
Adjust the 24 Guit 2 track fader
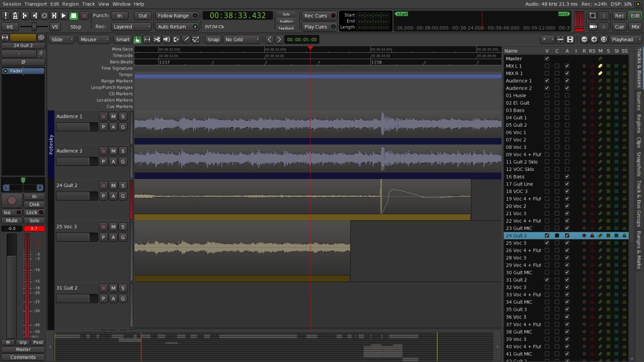tap(76, 196)
